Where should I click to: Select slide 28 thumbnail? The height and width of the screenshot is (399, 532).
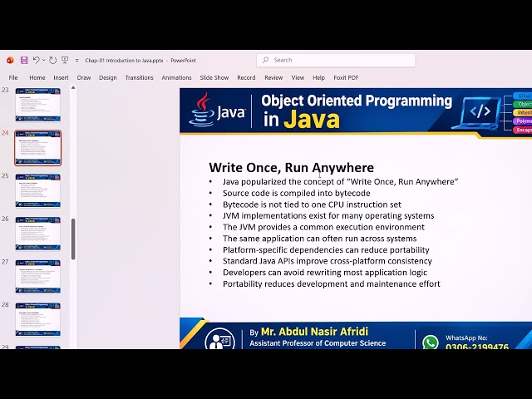click(38, 319)
